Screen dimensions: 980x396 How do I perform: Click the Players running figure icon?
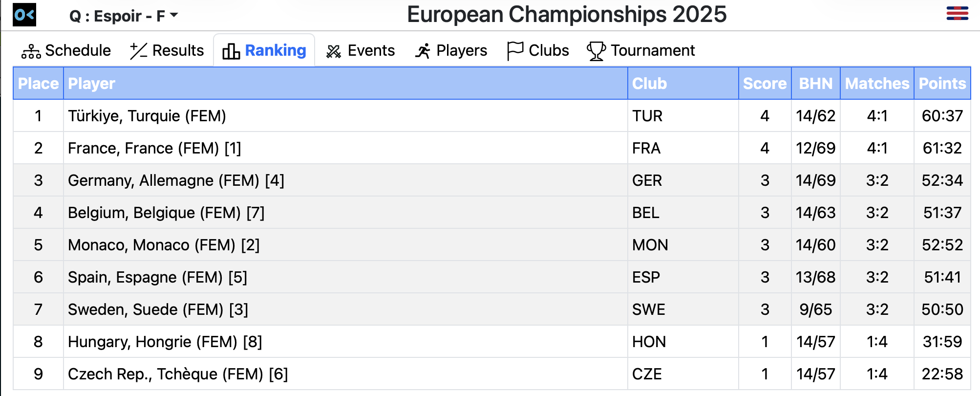coord(423,51)
